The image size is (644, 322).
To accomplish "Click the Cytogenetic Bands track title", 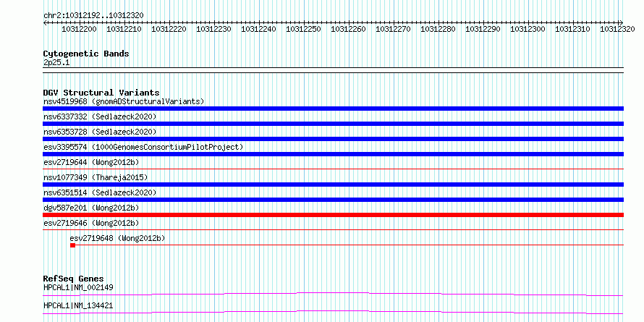I will [x=86, y=54].
